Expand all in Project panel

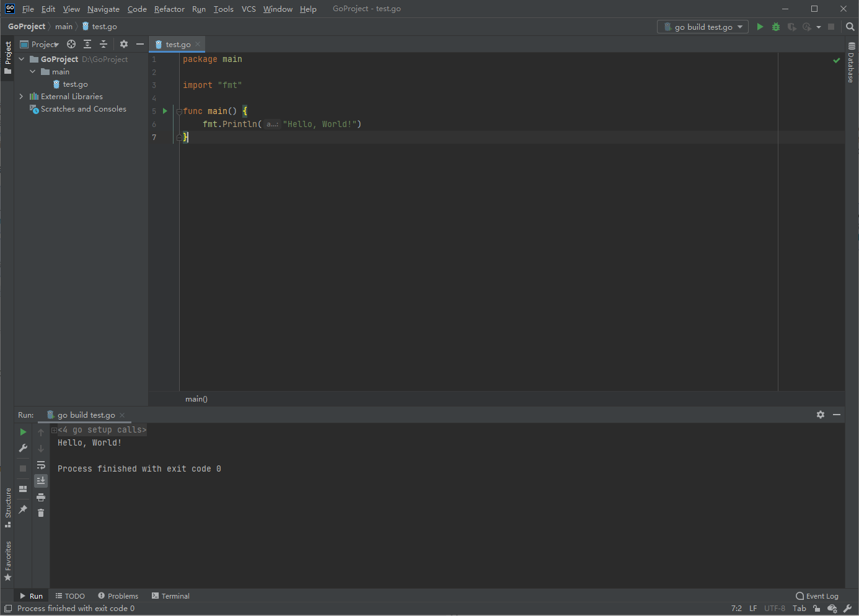pos(87,44)
